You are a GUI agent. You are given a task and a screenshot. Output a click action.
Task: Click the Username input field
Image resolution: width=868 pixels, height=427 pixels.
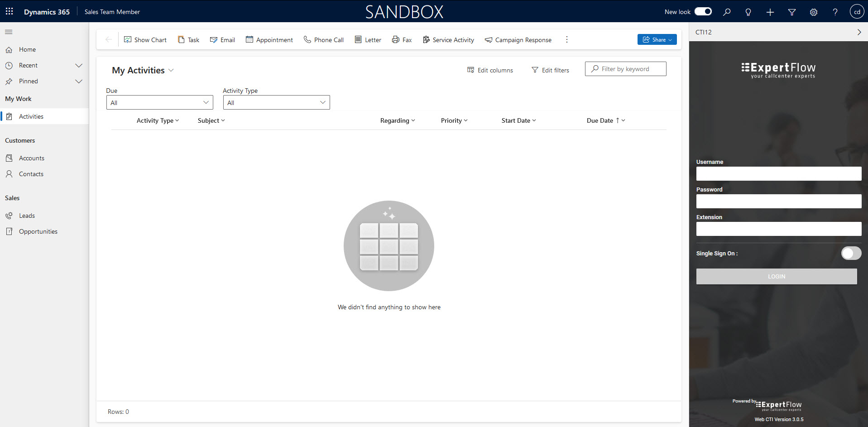coord(778,174)
